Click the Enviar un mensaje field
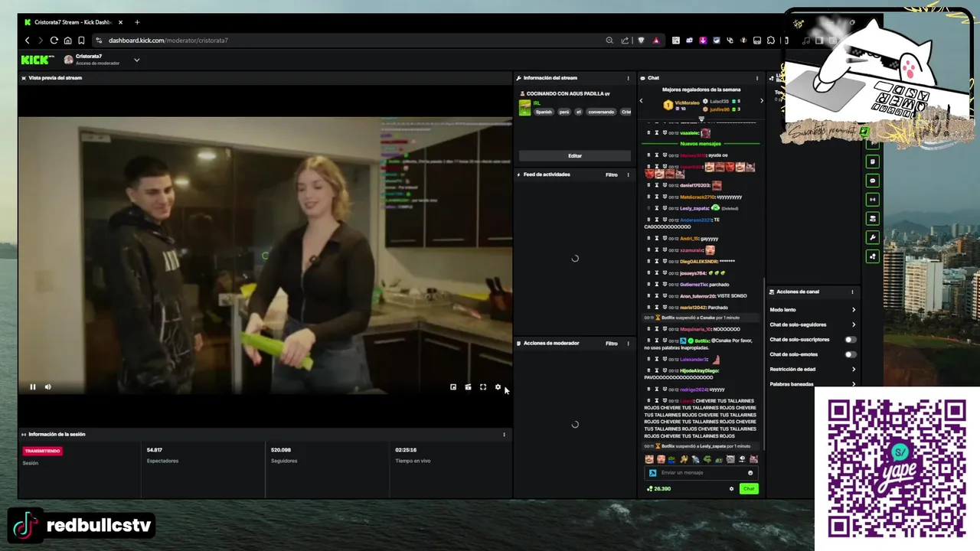Screen dimensions: 980x551 701,473
